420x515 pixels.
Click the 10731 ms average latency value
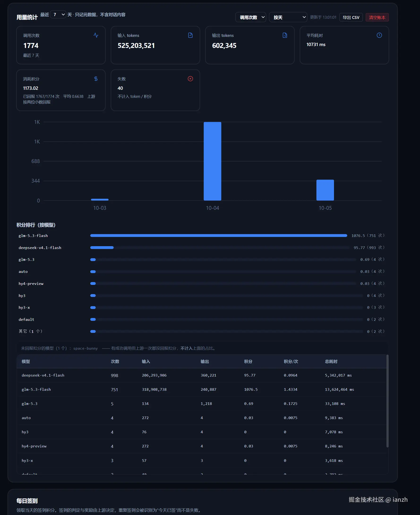click(316, 44)
